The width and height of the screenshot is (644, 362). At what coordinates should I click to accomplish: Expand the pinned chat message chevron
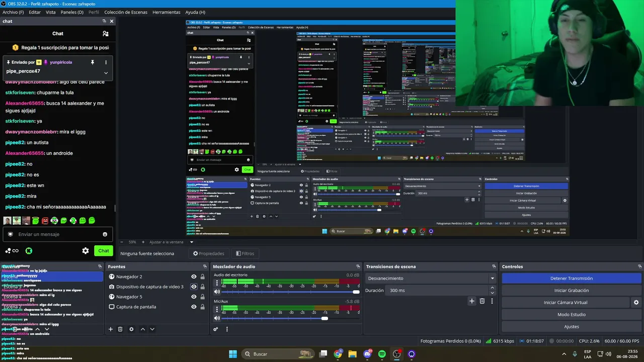pos(106,72)
